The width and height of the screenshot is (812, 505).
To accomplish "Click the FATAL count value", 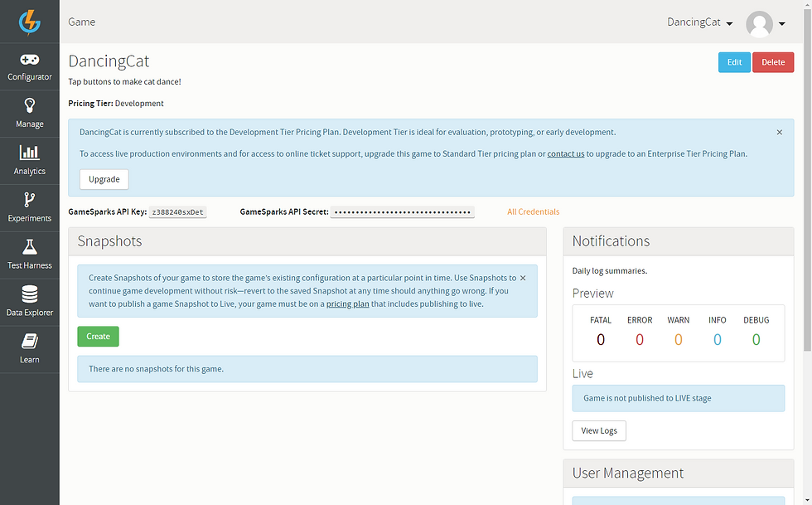I will [601, 340].
